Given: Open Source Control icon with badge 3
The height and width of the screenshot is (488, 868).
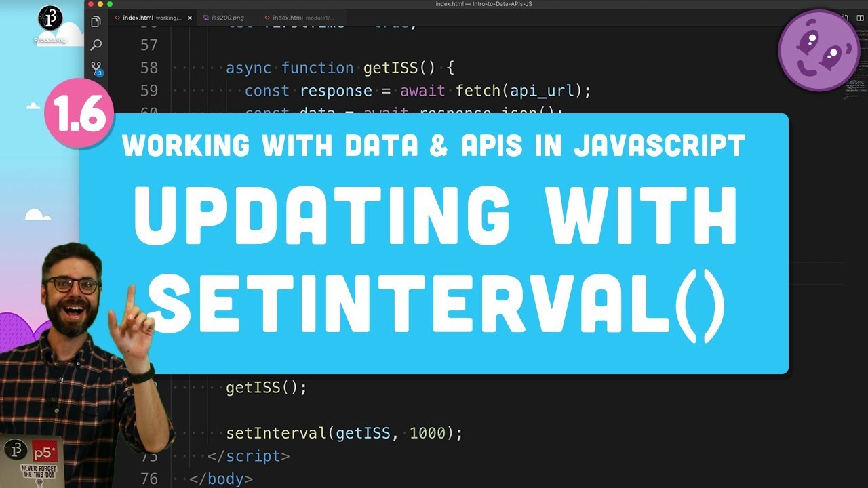Looking at the screenshot, I should (96, 68).
